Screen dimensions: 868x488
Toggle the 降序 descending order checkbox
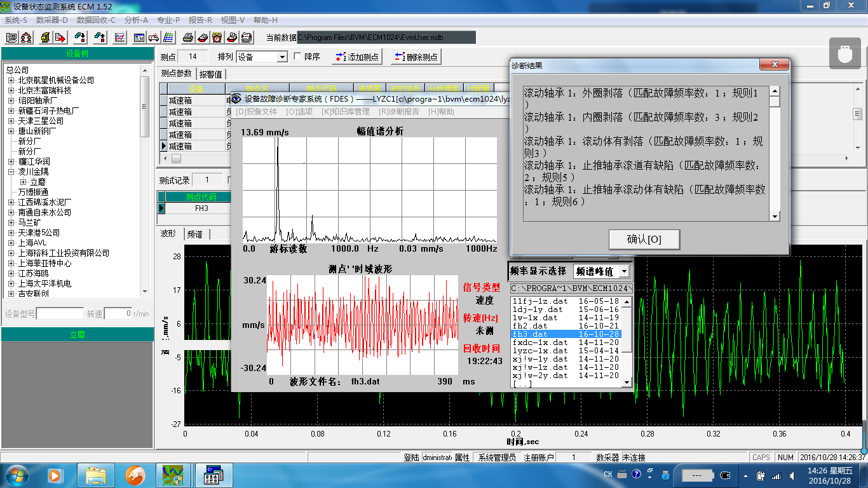(x=297, y=57)
